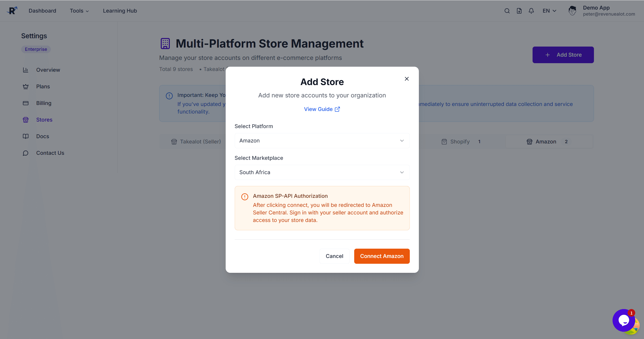
Task: Open the search icon in top bar
Action: point(507,11)
